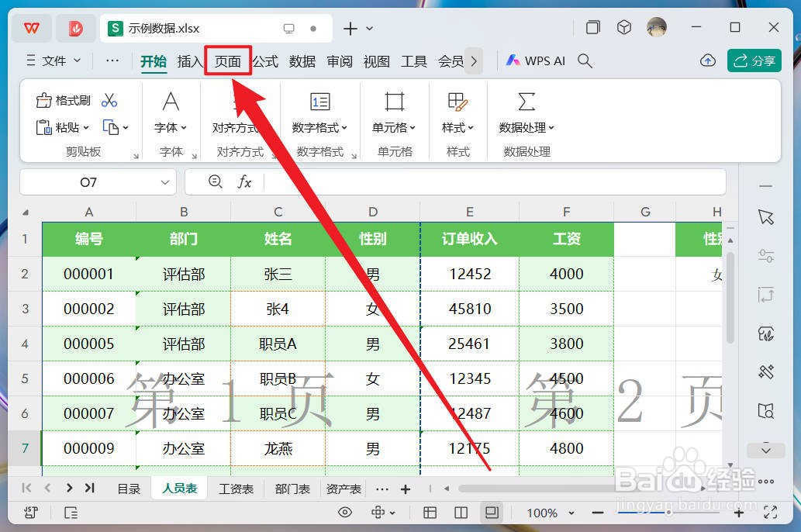The height and width of the screenshot is (532, 801).
Task: Click the ribbon search magnifier icon
Action: tap(584, 60)
